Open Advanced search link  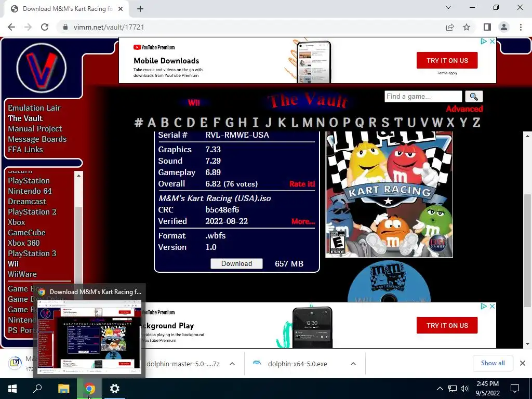[464, 109]
